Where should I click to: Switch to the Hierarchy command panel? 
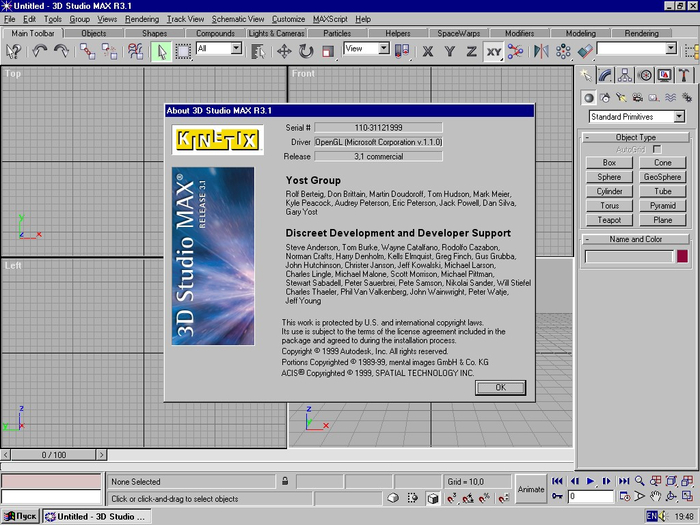click(x=625, y=75)
